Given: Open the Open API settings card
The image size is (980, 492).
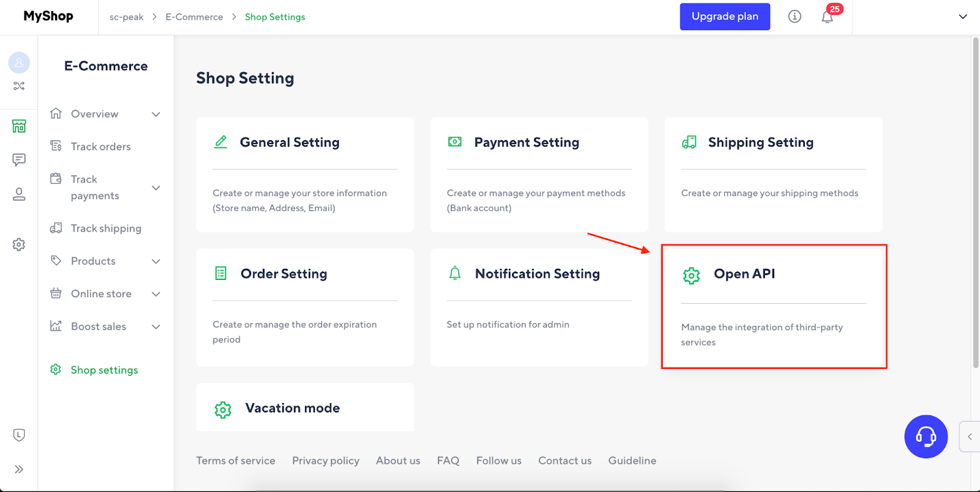Looking at the screenshot, I should click(x=774, y=306).
